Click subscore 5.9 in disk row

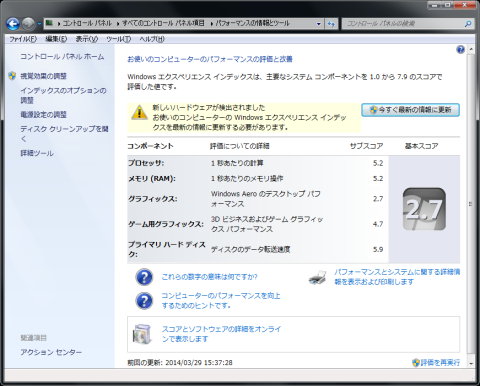click(378, 249)
